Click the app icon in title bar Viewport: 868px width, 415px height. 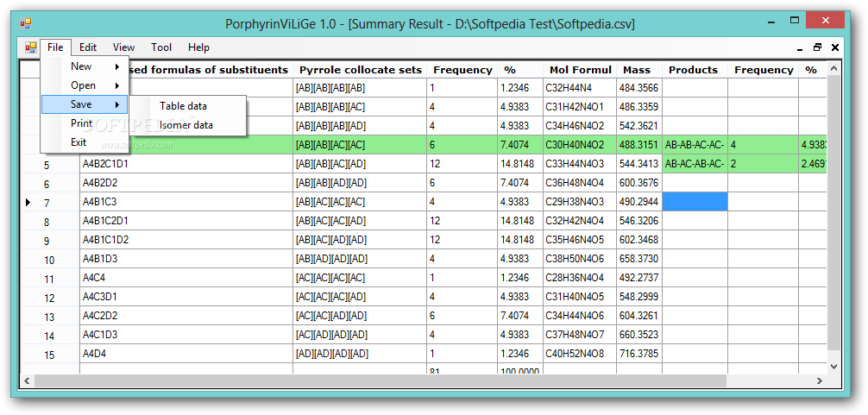tap(26, 23)
